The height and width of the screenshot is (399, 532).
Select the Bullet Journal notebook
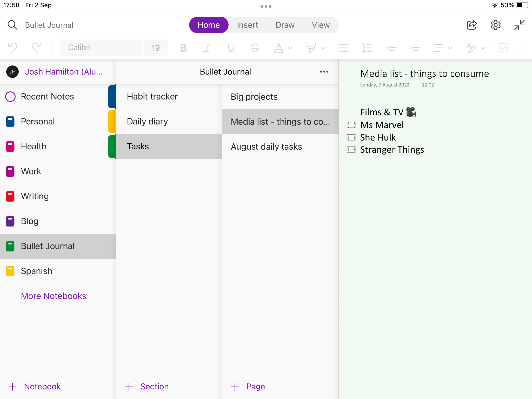click(58, 246)
